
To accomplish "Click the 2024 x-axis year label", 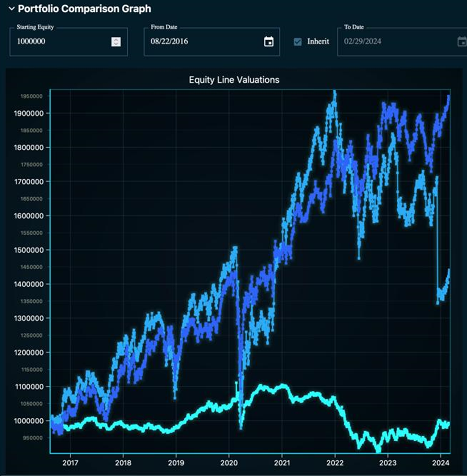I will (441, 463).
